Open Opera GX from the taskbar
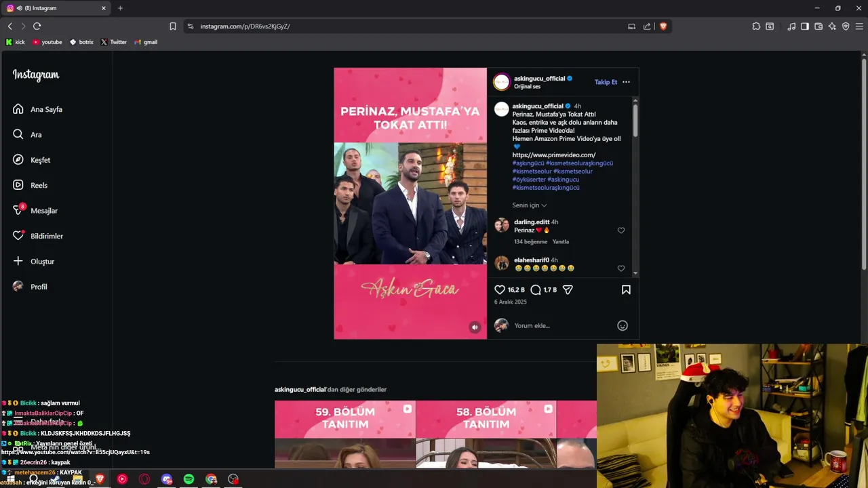This screenshot has width=868, height=488. tap(144, 479)
